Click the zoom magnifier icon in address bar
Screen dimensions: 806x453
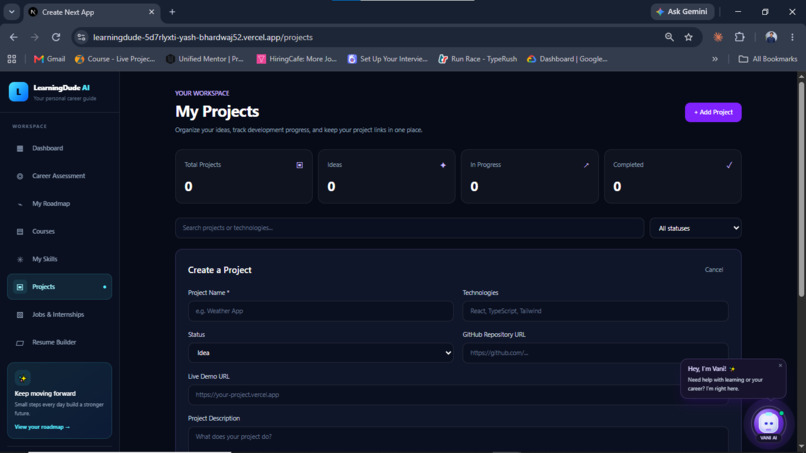[669, 37]
